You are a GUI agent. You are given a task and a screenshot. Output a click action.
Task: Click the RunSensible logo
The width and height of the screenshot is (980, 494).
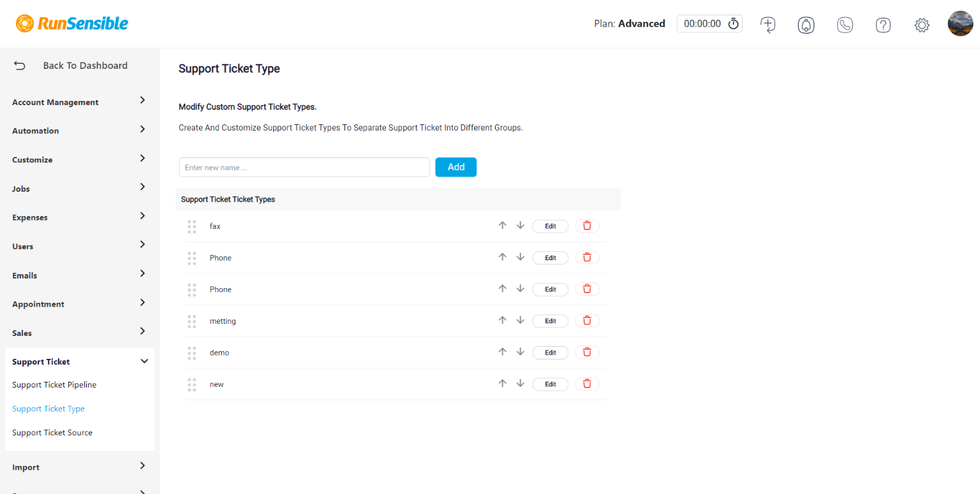(72, 24)
